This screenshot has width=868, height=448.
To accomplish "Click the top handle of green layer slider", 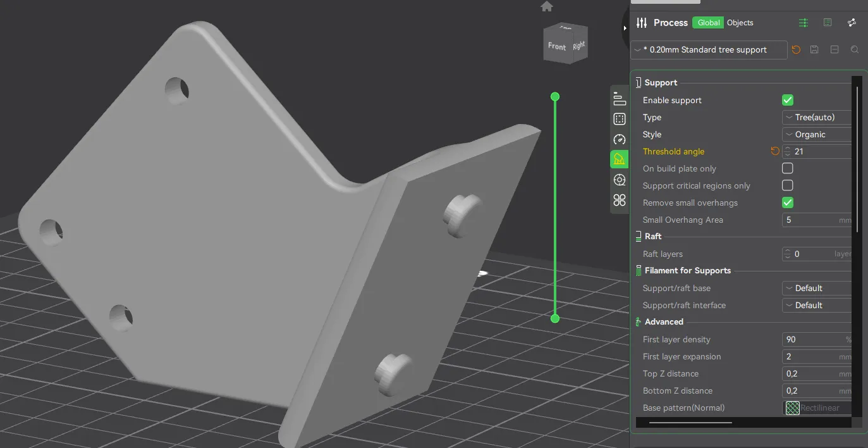I will [555, 97].
